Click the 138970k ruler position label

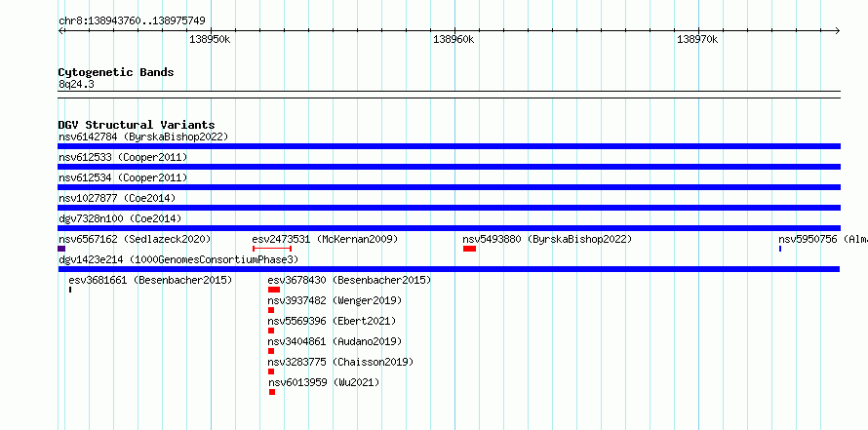[697, 39]
